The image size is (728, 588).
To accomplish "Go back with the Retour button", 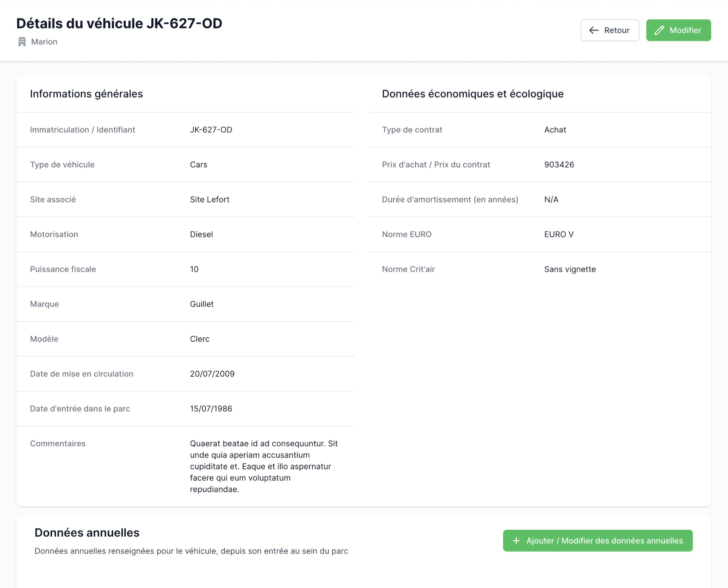I will pyautogui.click(x=610, y=30).
